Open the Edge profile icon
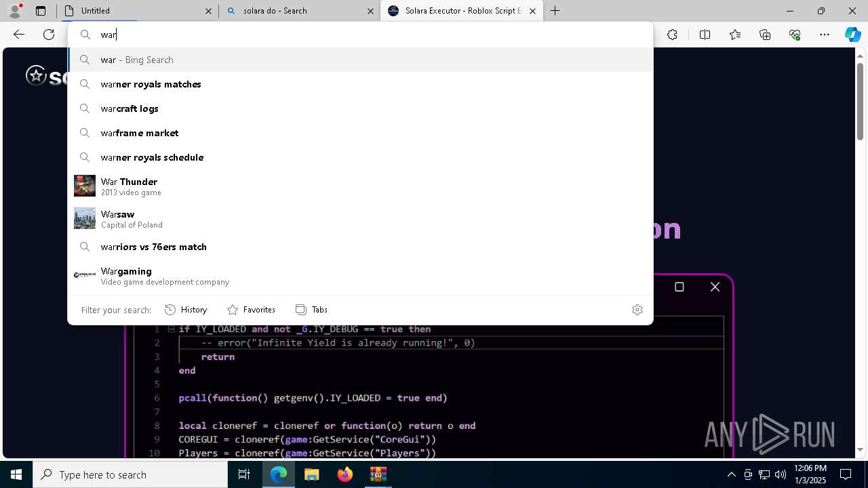Screen dimensions: 868x488 15,11
